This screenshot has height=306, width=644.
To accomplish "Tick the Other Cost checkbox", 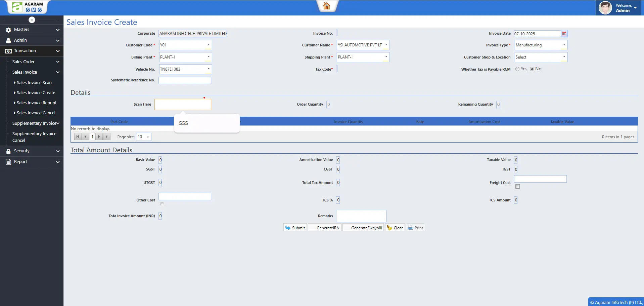I will click(x=162, y=204).
